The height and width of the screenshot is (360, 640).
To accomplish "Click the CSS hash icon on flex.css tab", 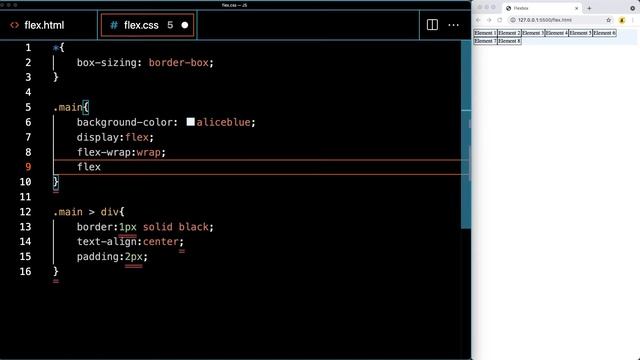I will [x=114, y=25].
